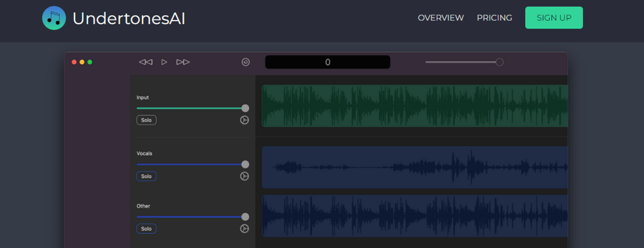644x248 pixels.
Task: Click the round icon on Input track
Action: coord(244,120)
